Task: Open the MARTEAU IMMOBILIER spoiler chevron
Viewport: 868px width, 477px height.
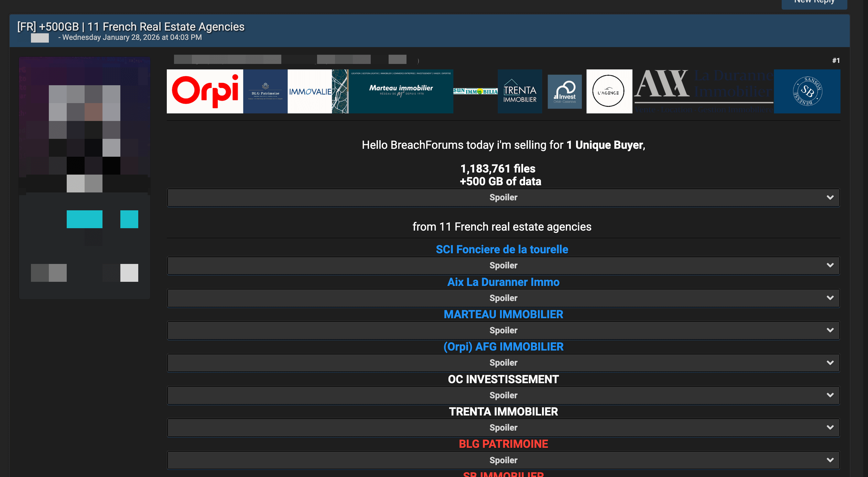Action: click(x=830, y=330)
